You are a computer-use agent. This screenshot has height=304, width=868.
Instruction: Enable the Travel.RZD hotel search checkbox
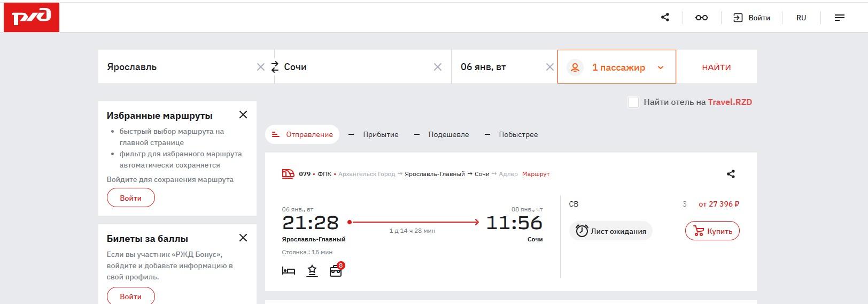(x=633, y=102)
